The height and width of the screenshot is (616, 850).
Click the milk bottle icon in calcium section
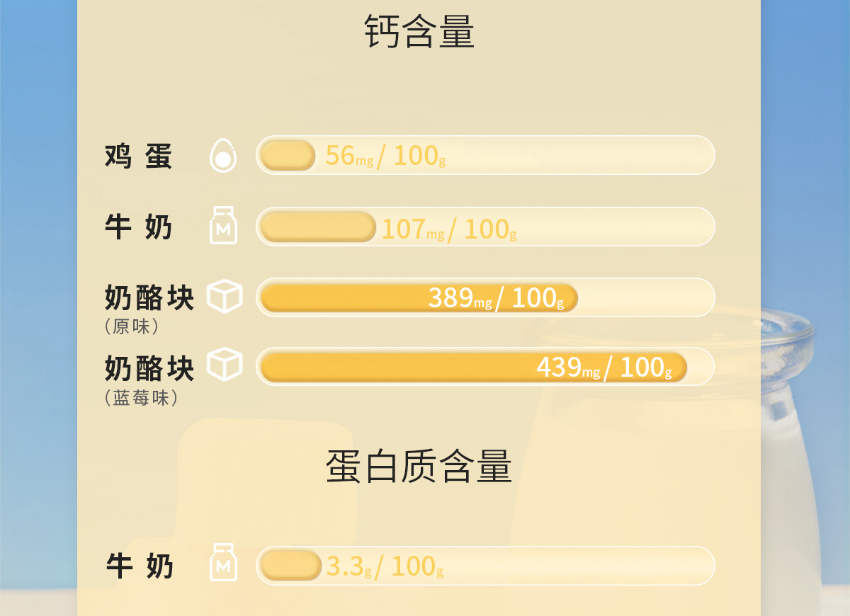tap(223, 225)
